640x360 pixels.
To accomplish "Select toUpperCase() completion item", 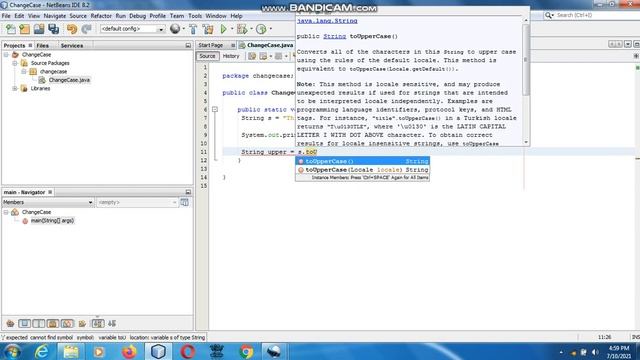I will [x=362, y=161].
